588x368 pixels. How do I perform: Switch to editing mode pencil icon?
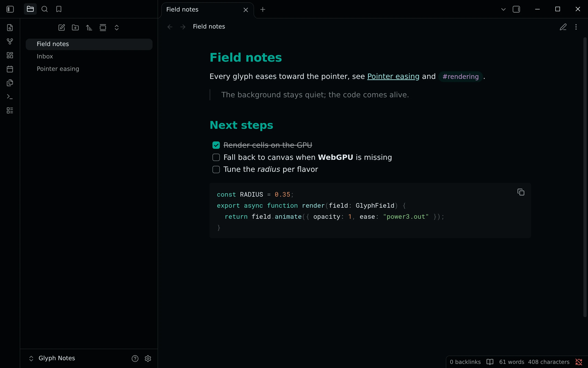point(563,27)
